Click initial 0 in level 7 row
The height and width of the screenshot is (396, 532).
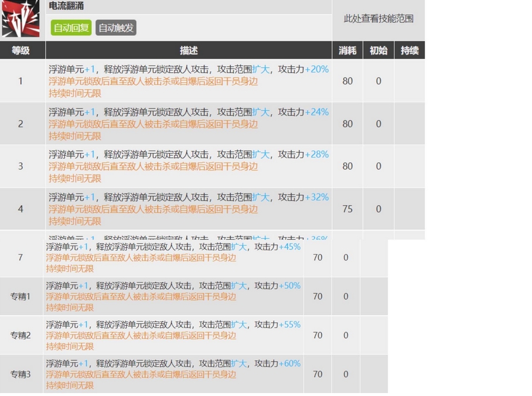[346, 258]
